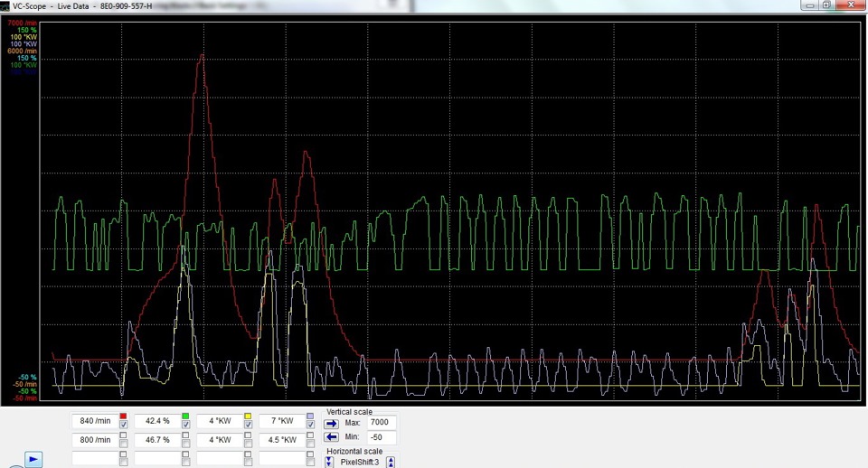Click the double up arrows right of PixelShift

(x=391, y=462)
